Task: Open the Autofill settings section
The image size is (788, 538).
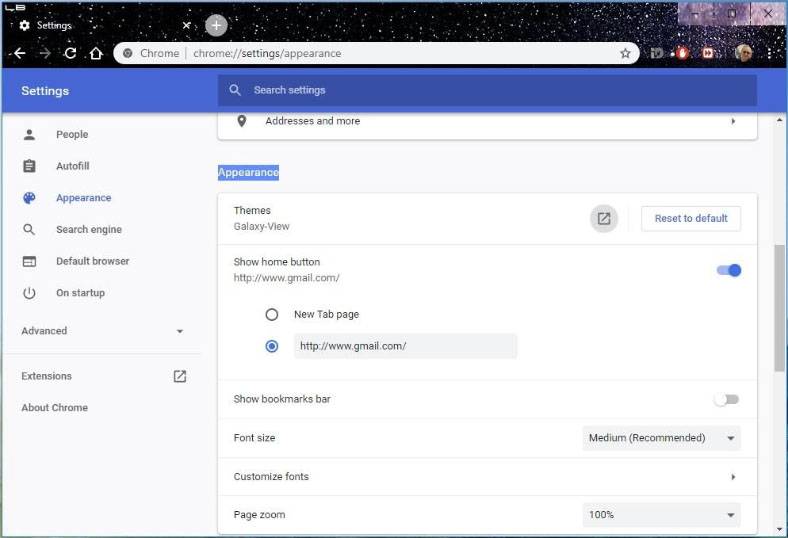Action: coord(72,166)
